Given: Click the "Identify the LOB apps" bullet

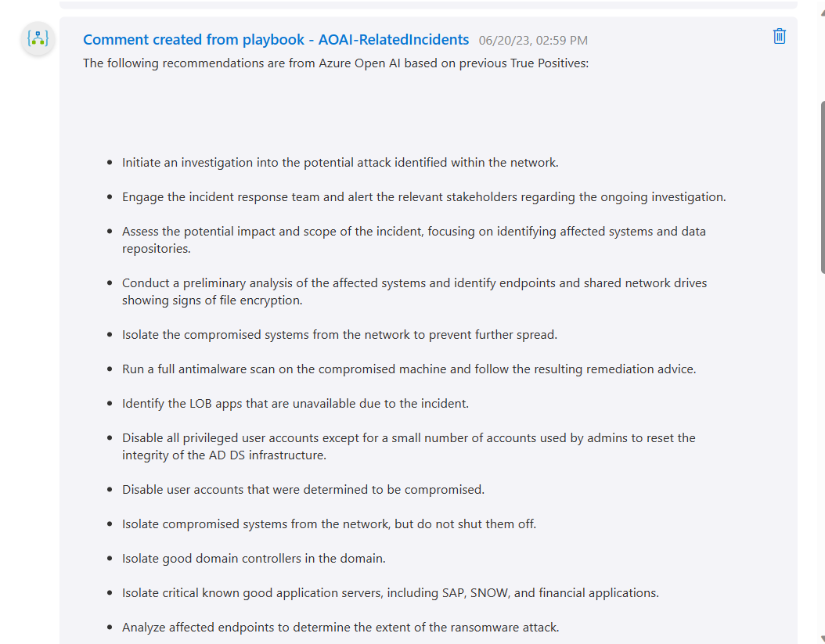Looking at the screenshot, I should pyautogui.click(x=295, y=404).
